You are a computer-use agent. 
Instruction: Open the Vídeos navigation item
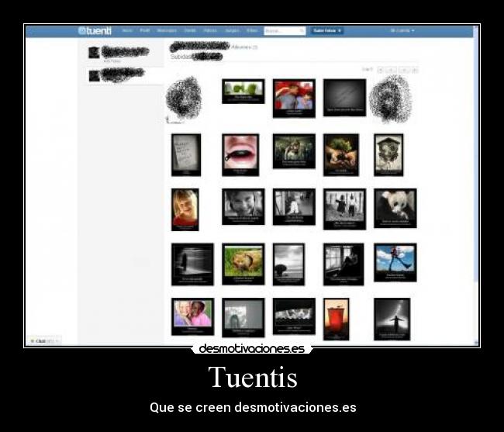click(210, 30)
